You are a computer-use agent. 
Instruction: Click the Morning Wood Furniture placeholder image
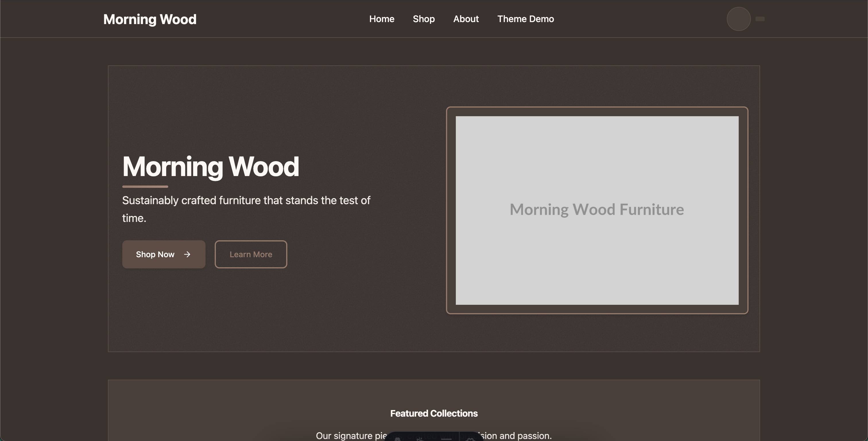pyautogui.click(x=597, y=209)
